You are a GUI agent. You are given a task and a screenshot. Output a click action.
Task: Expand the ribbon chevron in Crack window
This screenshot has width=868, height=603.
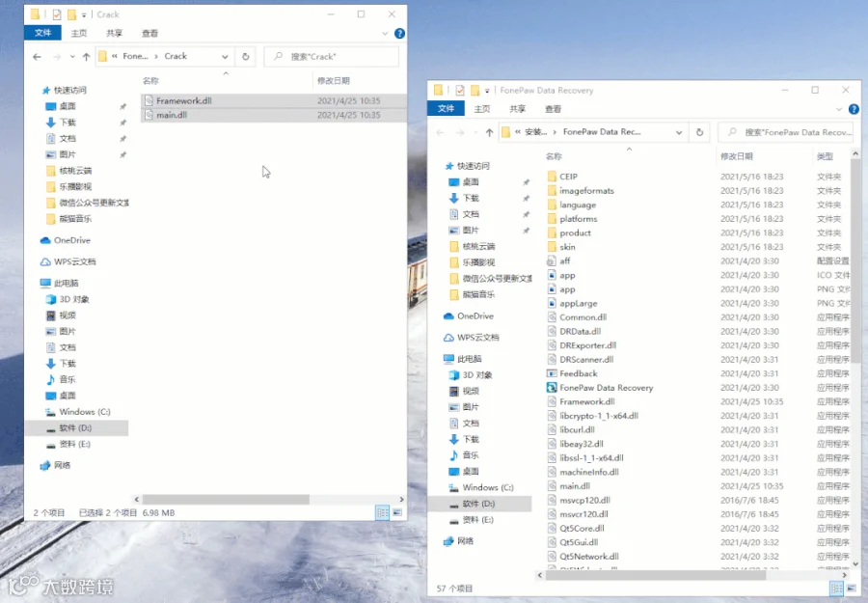pos(385,33)
